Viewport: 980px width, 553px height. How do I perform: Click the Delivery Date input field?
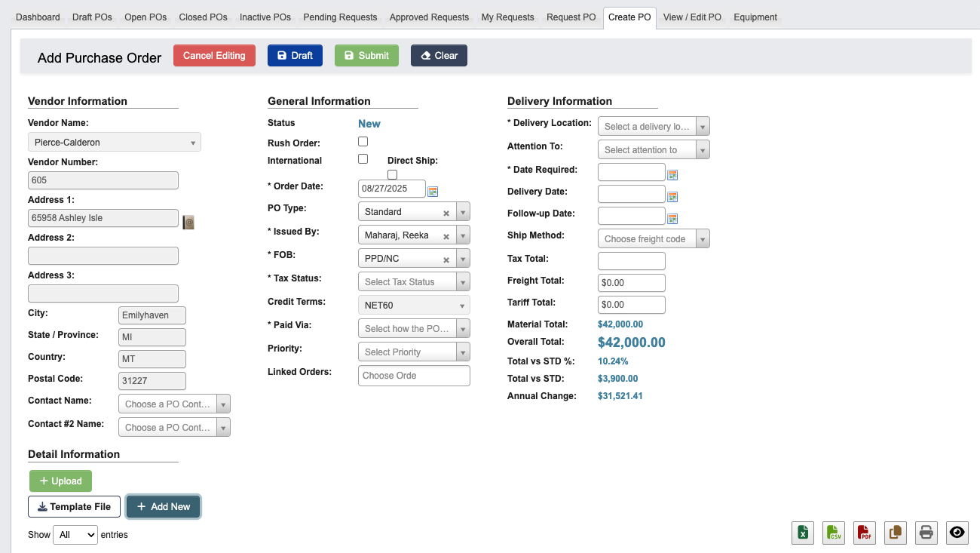(632, 194)
